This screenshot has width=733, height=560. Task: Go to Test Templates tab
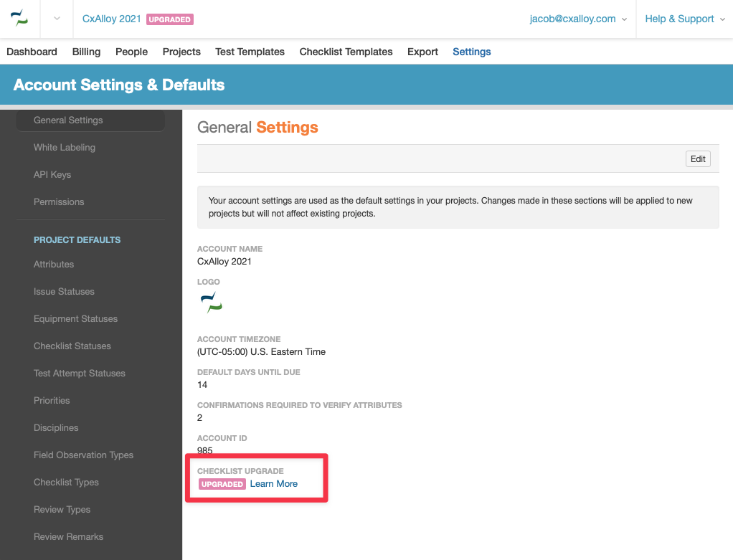(250, 52)
